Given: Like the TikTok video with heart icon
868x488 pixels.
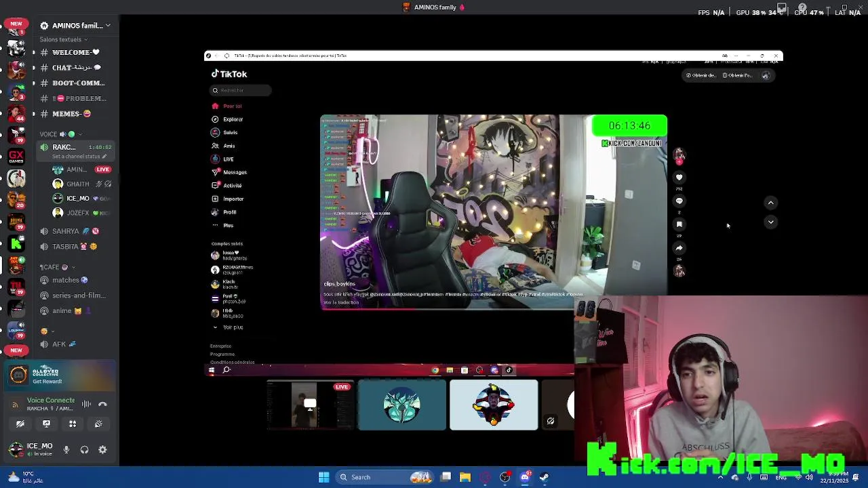Looking at the screenshot, I should [679, 178].
